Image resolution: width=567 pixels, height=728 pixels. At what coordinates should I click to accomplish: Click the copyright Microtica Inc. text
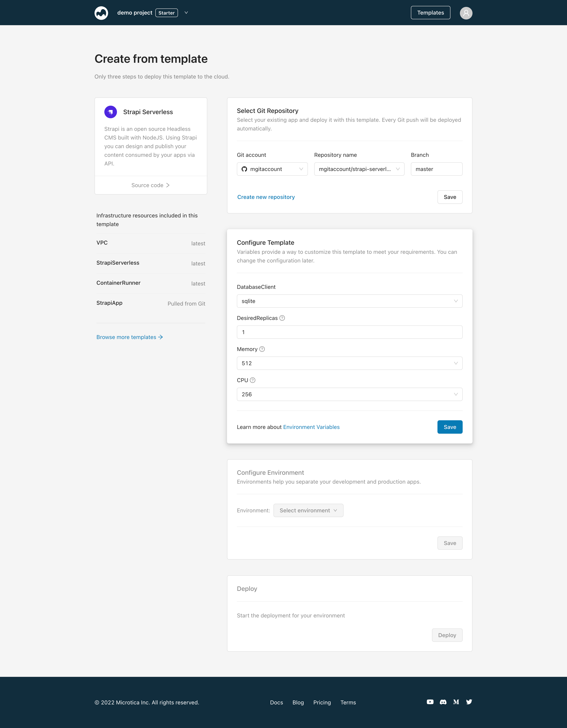147,702
